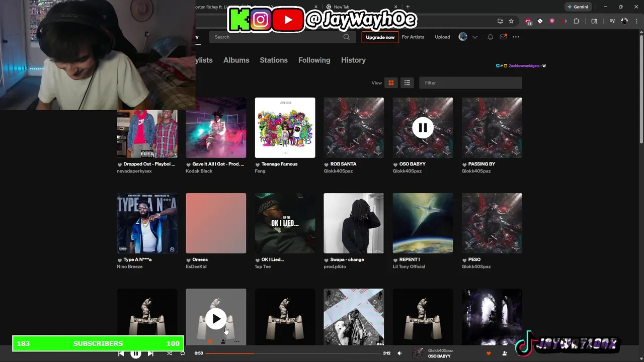644x362 pixels.
Task: Open the Following tab
Action: coord(314,60)
